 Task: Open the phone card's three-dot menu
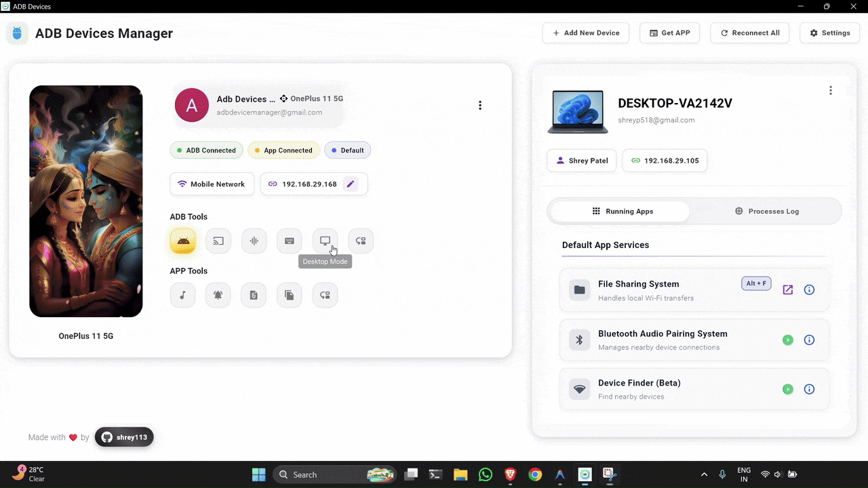pyautogui.click(x=480, y=105)
